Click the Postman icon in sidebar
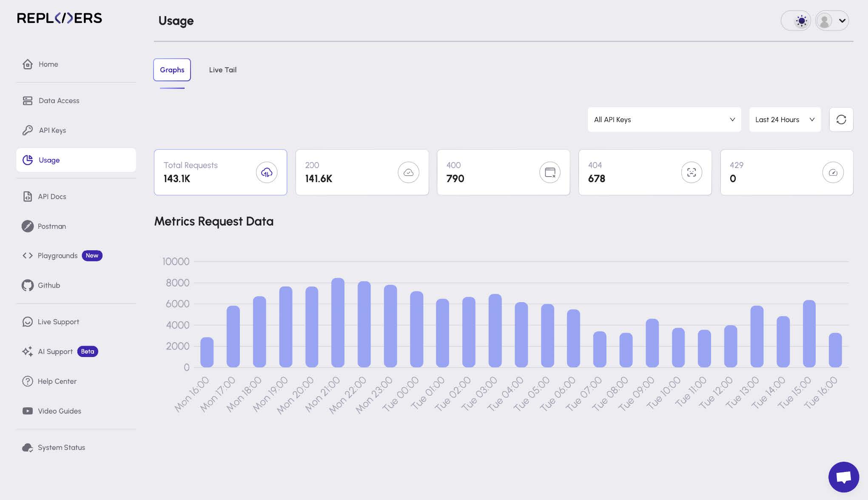The width and height of the screenshot is (868, 500). (28, 226)
